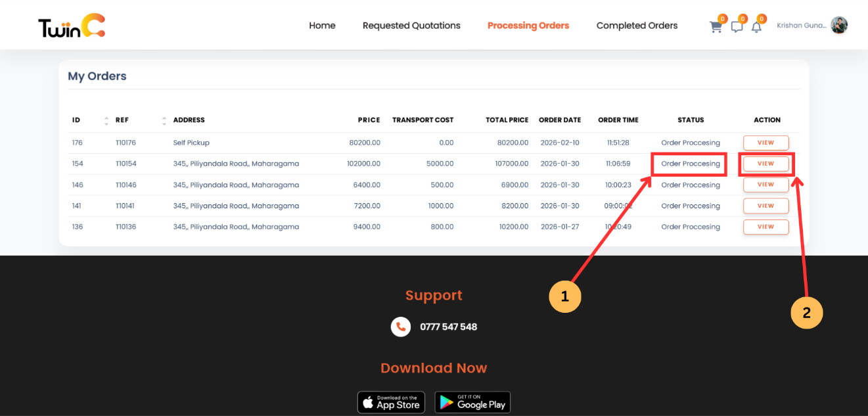The height and width of the screenshot is (416, 868).
Task: Open the Google Play download badge
Action: point(472,402)
